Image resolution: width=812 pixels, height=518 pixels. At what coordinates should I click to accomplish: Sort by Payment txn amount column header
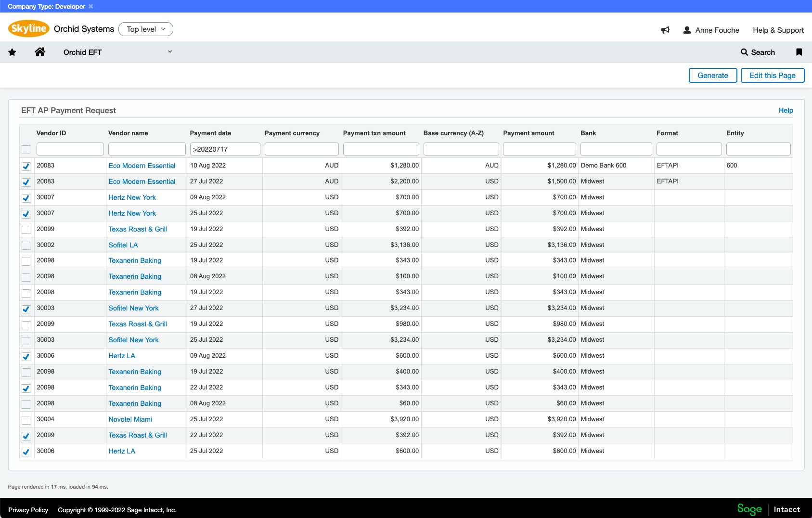coord(374,133)
